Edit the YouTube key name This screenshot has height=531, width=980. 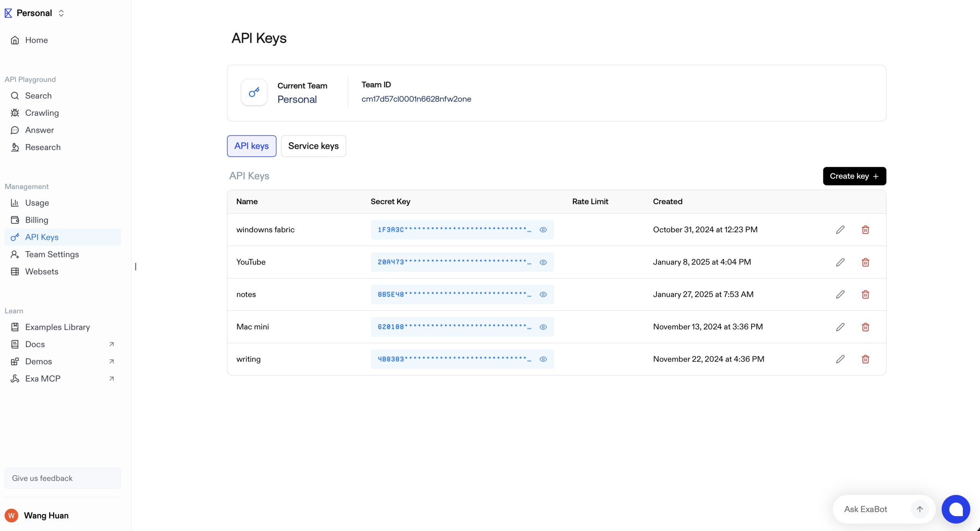840,262
